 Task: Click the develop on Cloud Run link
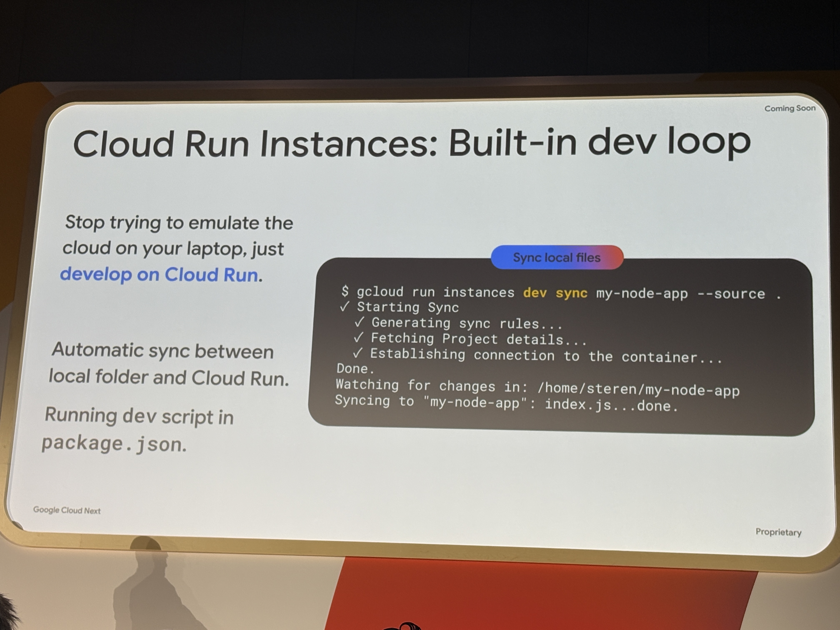[x=159, y=275]
